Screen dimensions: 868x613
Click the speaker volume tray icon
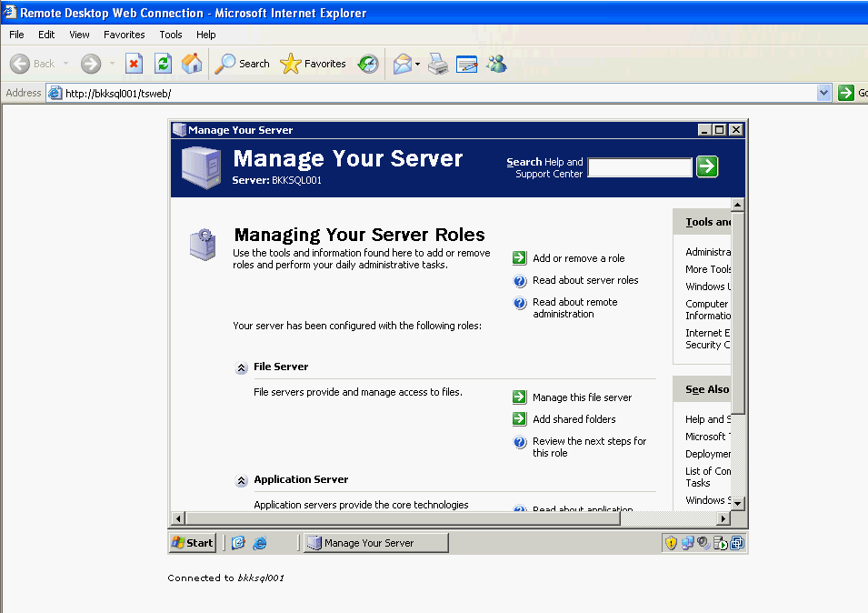(703, 543)
